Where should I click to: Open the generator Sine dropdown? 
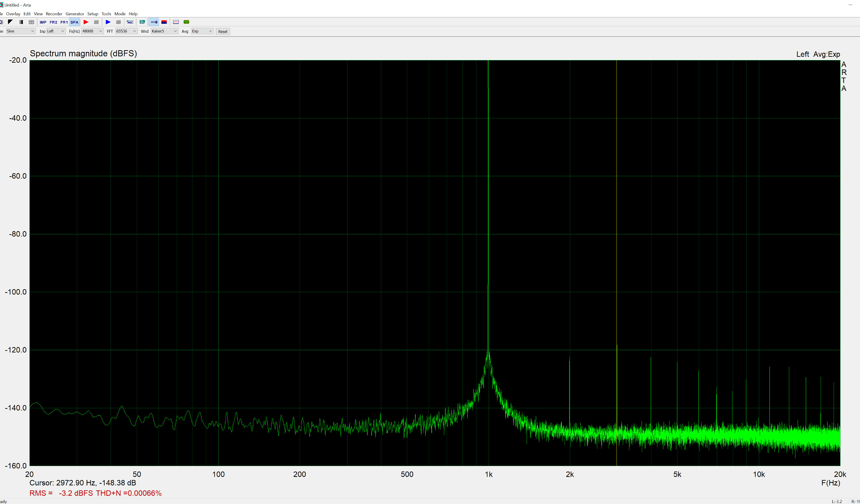[21, 31]
